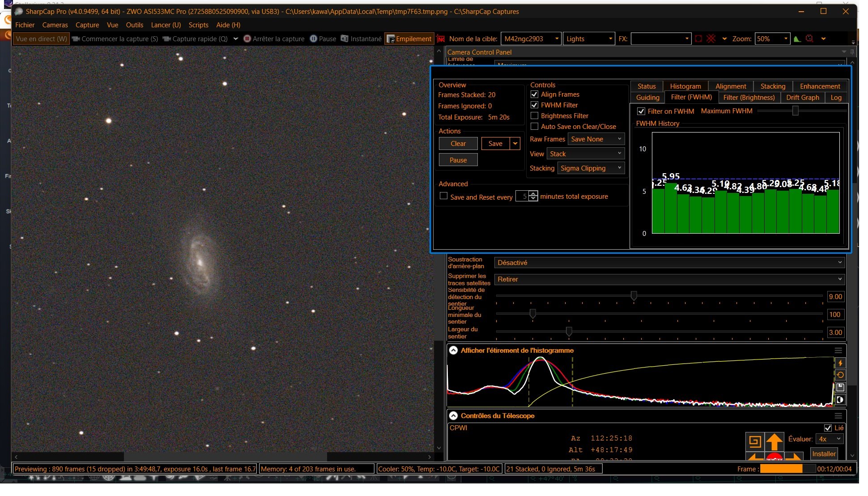Image resolution: width=868 pixels, height=496 pixels.
Task: Click the Arrêter la capture button
Action: (274, 39)
